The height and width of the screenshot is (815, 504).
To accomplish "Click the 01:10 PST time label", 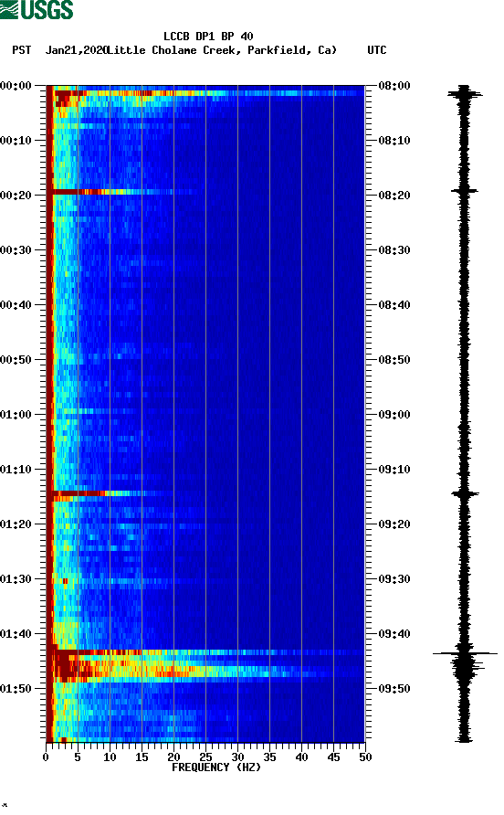I will pyautogui.click(x=16, y=470).
